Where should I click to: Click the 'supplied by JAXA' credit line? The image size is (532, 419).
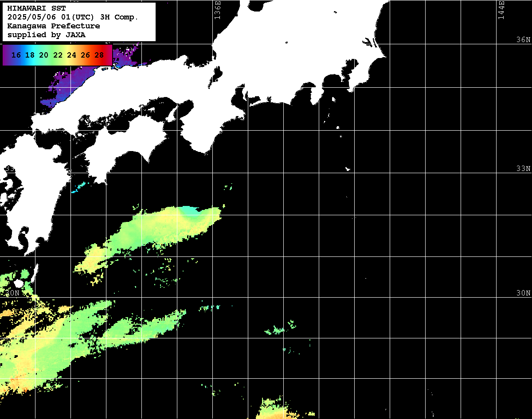pyautogui.click(x=47, y=35)
